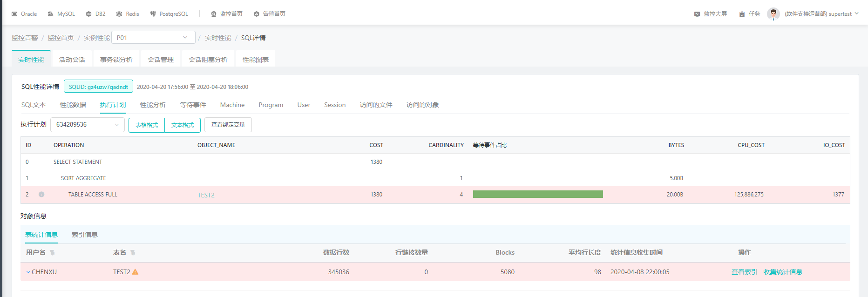Click the TABLE ACCESS FULL operation

coord(93,195)
